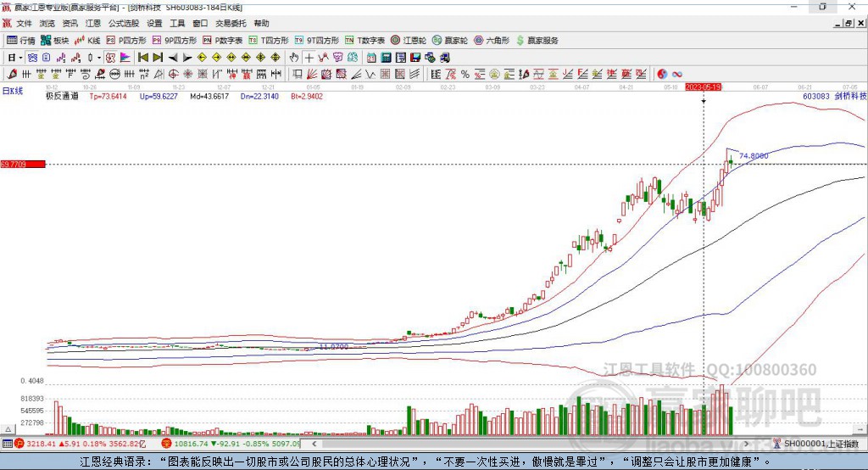Open the calendar icon in toolbar

click(371, 58)
